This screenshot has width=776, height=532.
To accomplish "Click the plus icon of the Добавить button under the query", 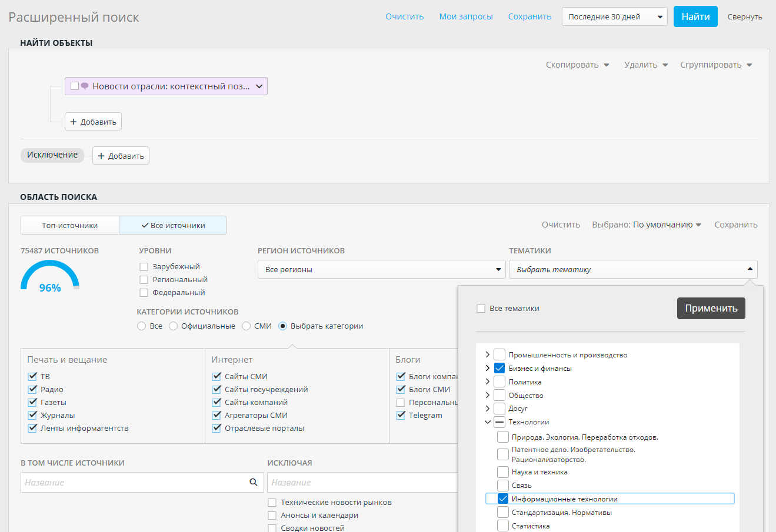I will [x=74, y=122].
